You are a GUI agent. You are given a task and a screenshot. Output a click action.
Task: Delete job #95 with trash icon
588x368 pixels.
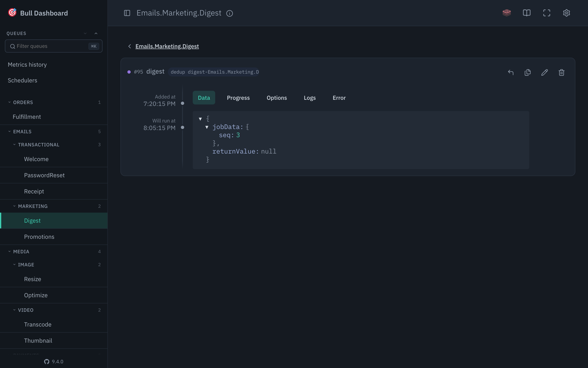(561, 72)
